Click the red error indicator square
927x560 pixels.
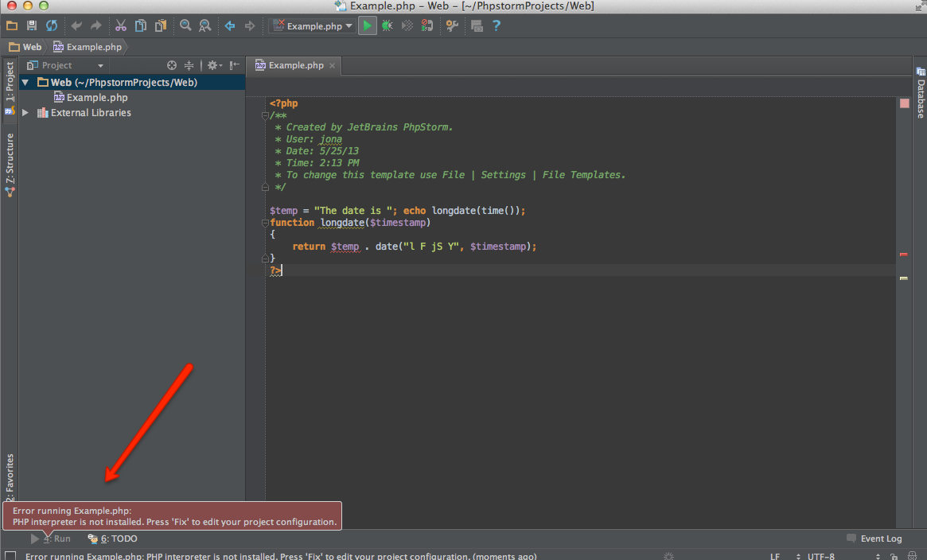tap(904, 103)
